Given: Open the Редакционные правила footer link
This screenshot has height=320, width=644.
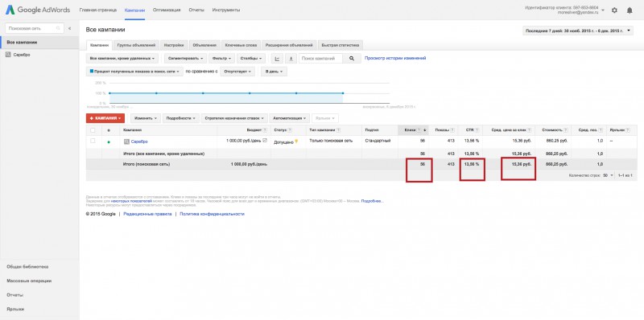Looking at the screenshot, I should pos(147,214).
